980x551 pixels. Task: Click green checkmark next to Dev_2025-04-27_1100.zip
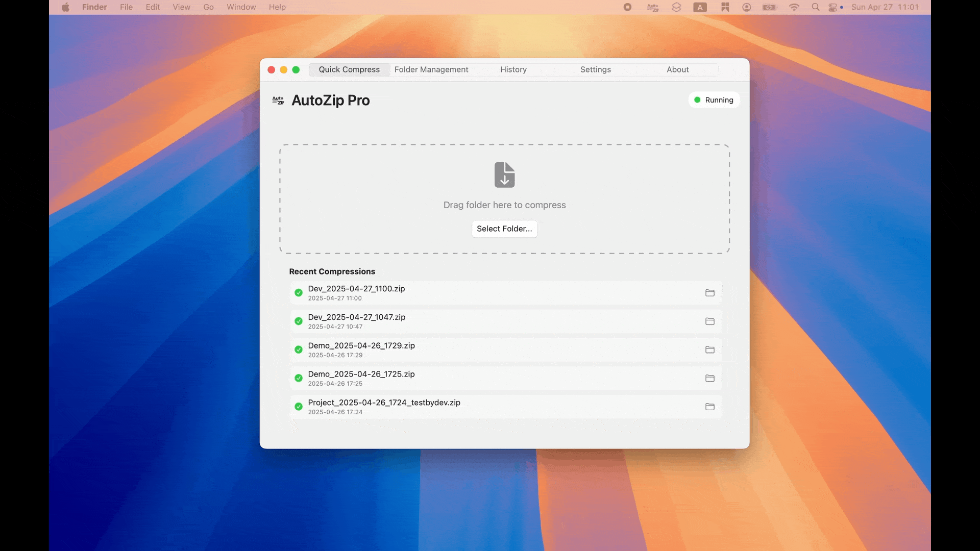[299, 293]
